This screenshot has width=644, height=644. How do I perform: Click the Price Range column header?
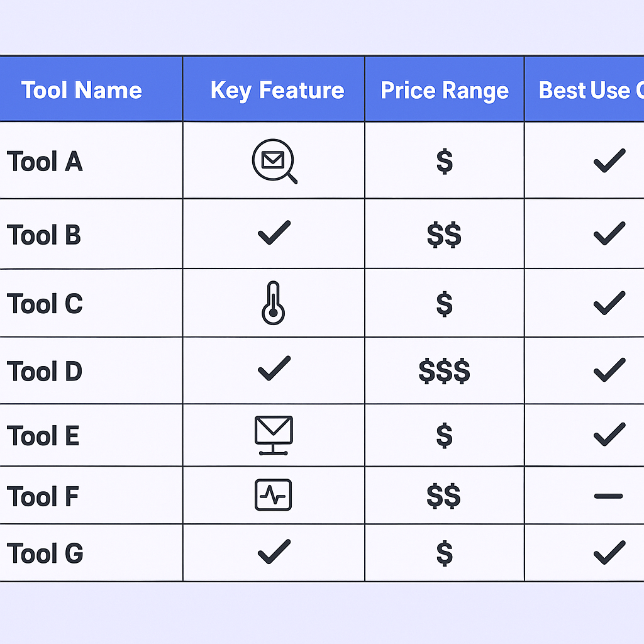coord(445,91)
